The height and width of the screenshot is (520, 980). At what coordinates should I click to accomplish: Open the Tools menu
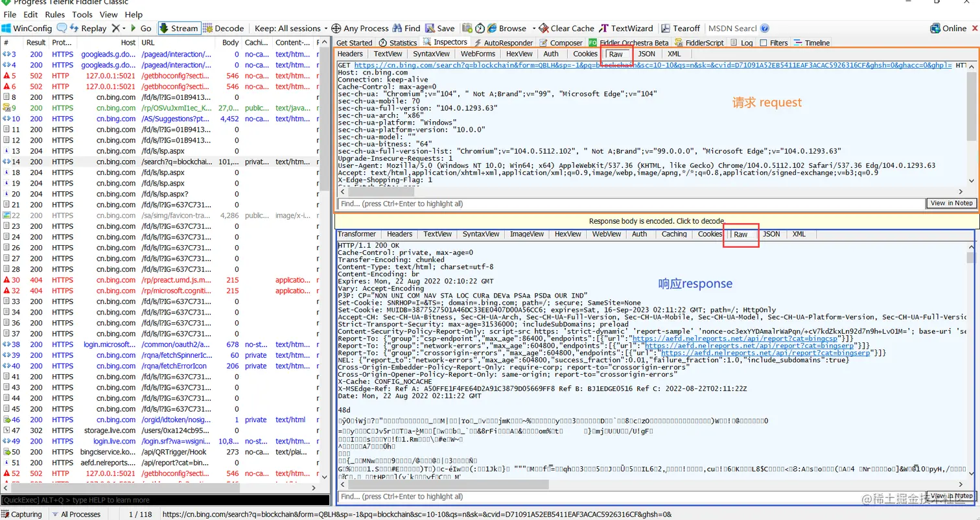pyautogui.click(x=82, y=14)
